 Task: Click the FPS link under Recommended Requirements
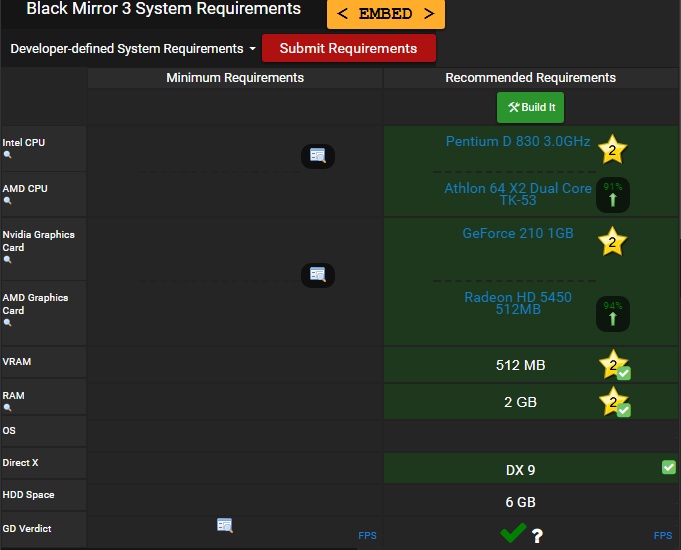[663, 536]
